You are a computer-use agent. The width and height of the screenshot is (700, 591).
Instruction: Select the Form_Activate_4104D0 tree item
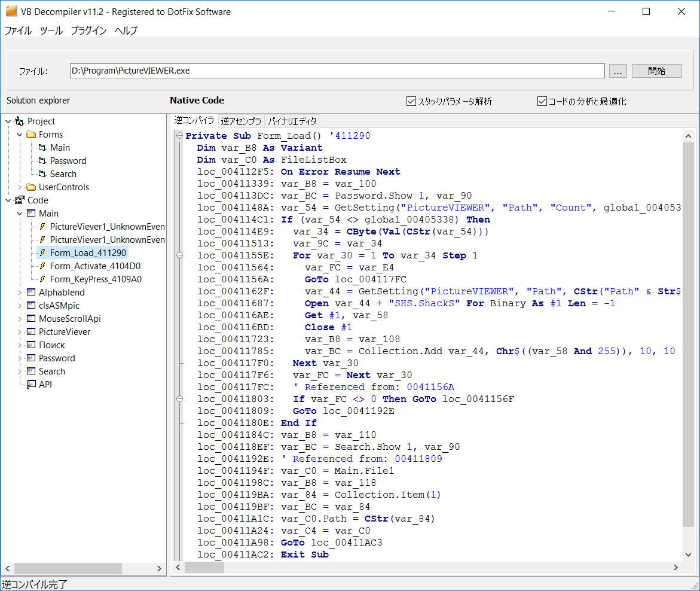95,266
